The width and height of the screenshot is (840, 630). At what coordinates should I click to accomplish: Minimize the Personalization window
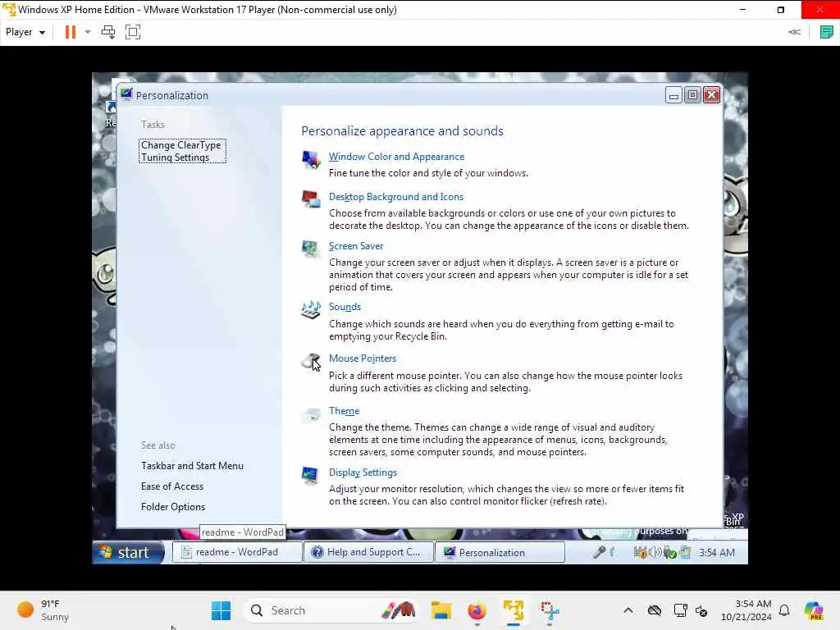point(673,95)
